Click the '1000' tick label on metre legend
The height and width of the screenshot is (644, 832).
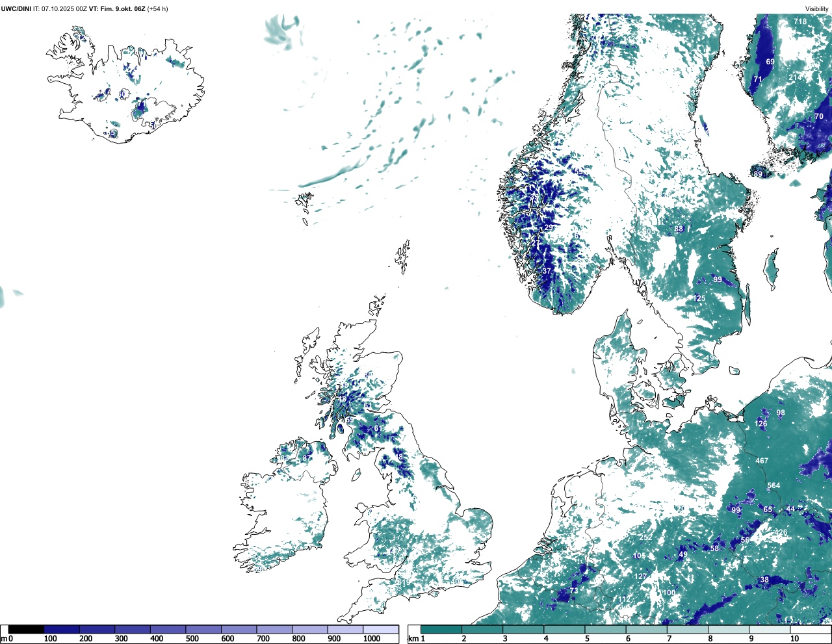(x=372, y=639)
